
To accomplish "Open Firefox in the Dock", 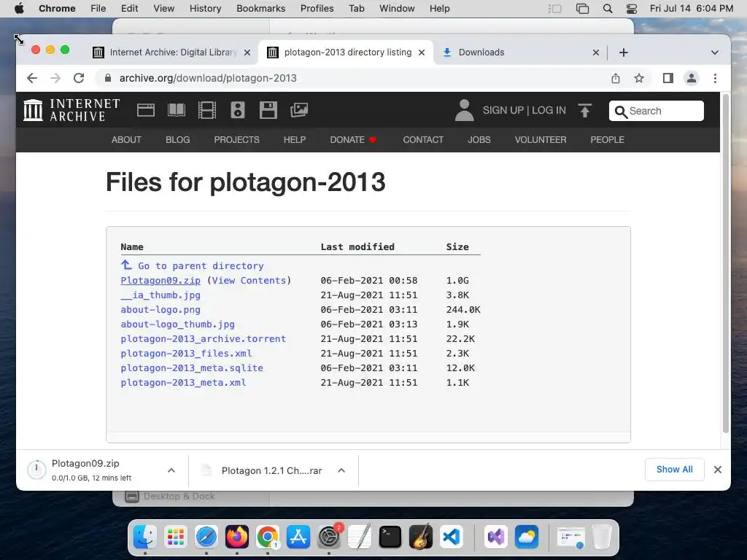I will 237,537.
